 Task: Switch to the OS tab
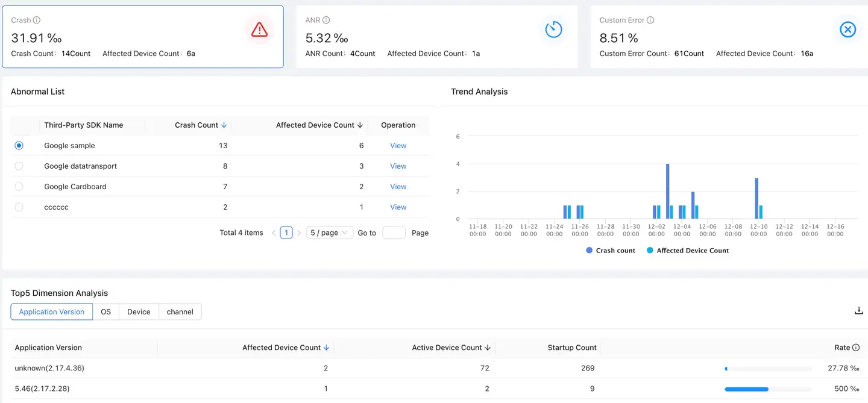tap(106, 312)
